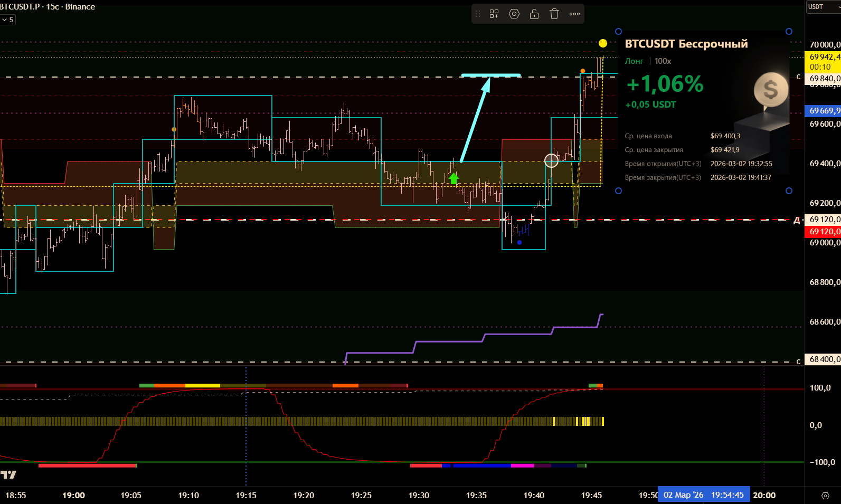Click the red 69 120,0 price label

pyautogui.click(x=824, y=232)
